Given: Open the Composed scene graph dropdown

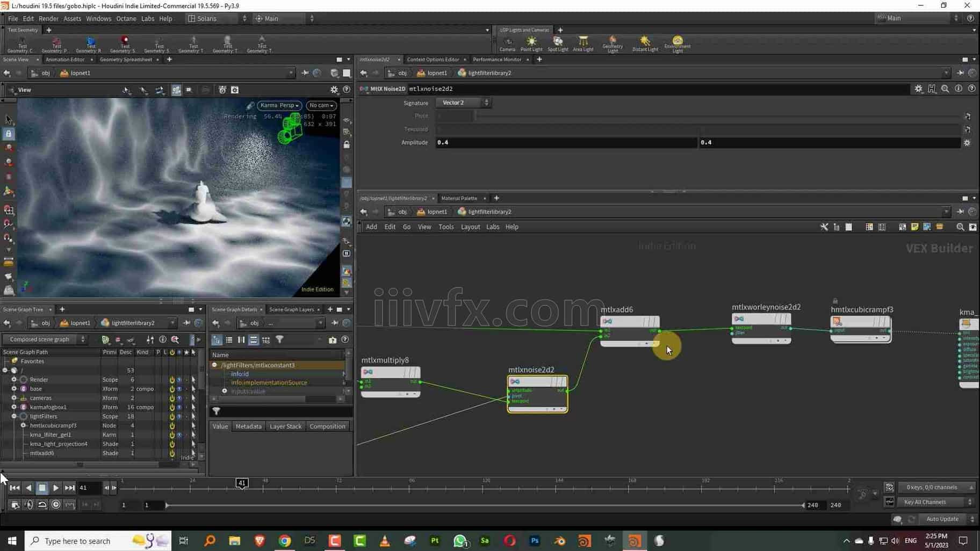Looking at the screenshot, I should [45, 339].
